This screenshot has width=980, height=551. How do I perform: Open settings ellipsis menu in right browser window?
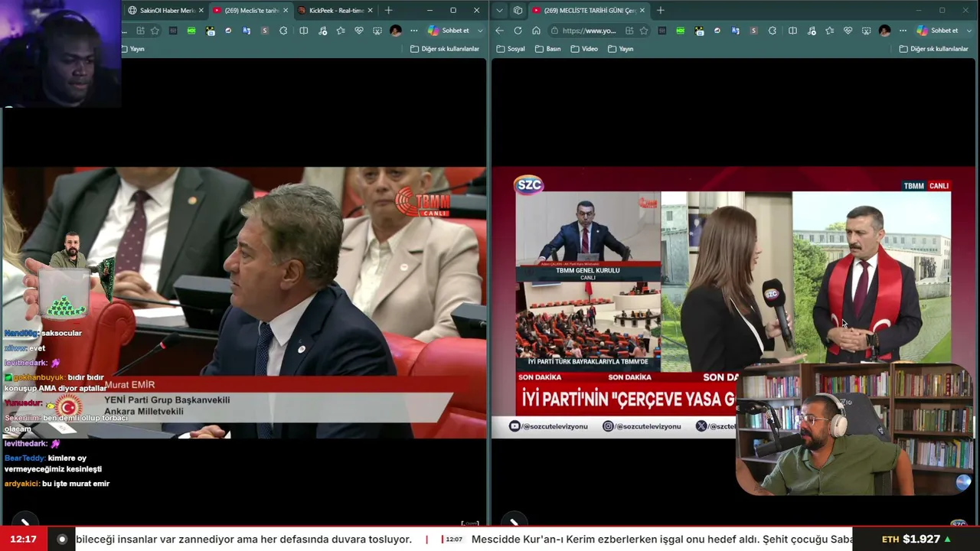(x=903, y=31)
